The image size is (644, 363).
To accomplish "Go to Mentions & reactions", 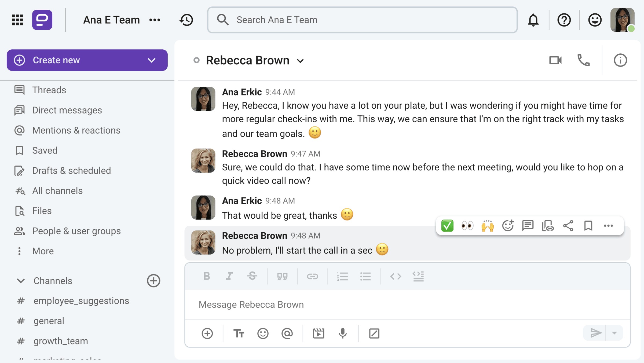I will [76, 130].
